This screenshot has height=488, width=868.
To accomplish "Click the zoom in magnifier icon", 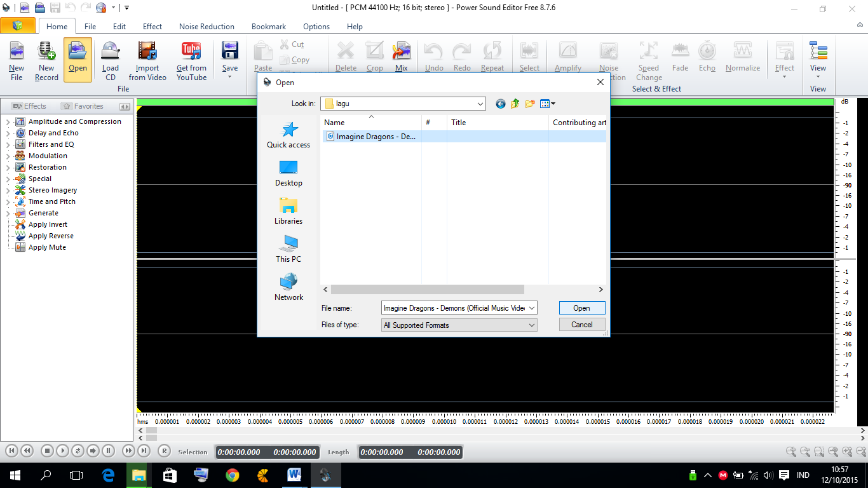I will 791,452.
